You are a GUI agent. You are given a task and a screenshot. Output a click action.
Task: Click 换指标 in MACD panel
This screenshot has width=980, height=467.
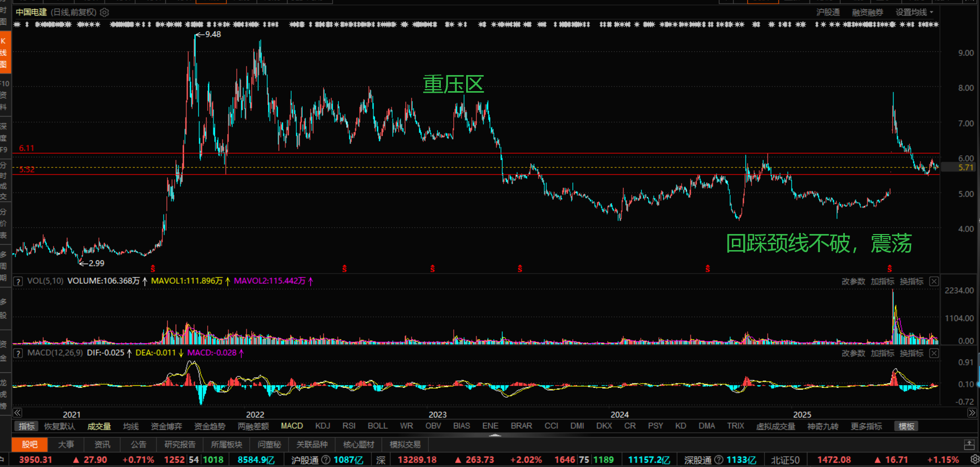[912, 353]
